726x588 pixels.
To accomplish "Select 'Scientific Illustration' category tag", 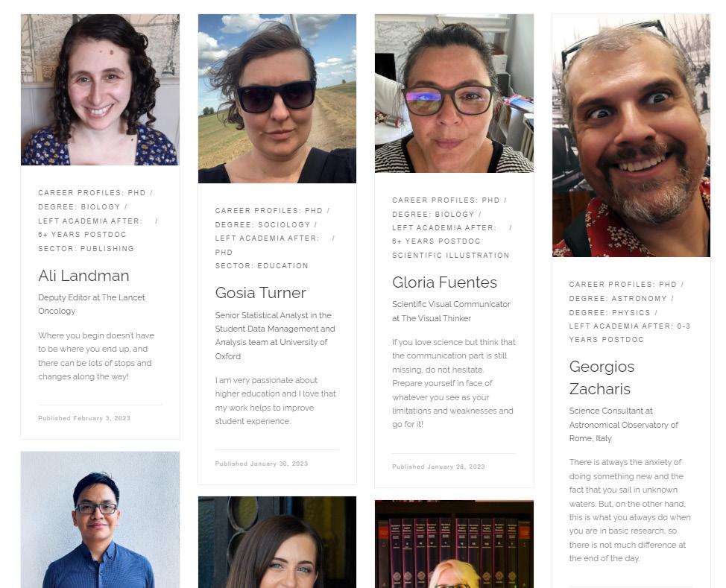I will click(x=450, y=255).
